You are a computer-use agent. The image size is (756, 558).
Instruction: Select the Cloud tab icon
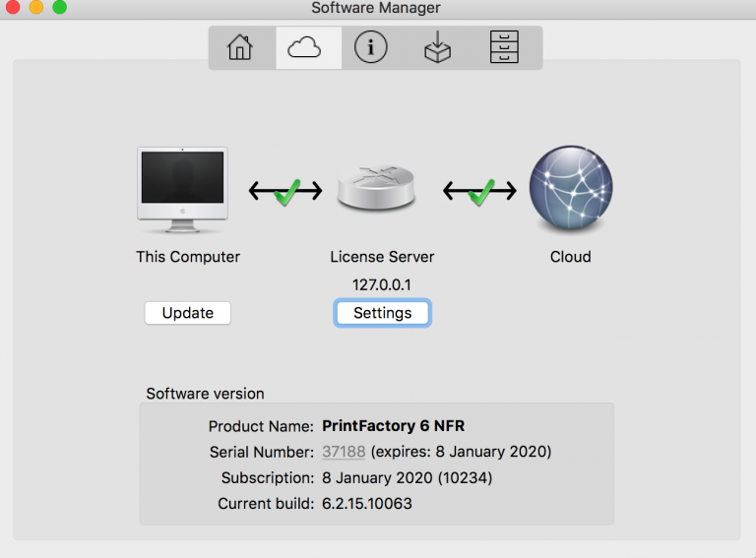[304, 47]
